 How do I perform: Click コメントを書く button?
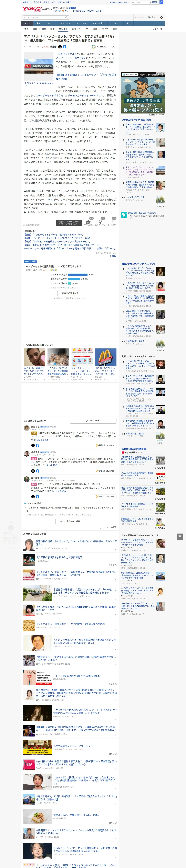coord(93,421)
